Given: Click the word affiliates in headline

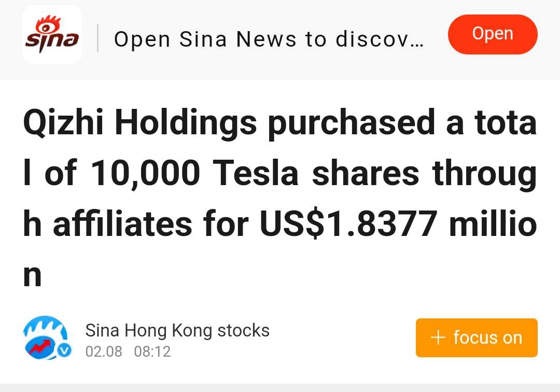Looking at the screenshot, I should pos(123,224).
